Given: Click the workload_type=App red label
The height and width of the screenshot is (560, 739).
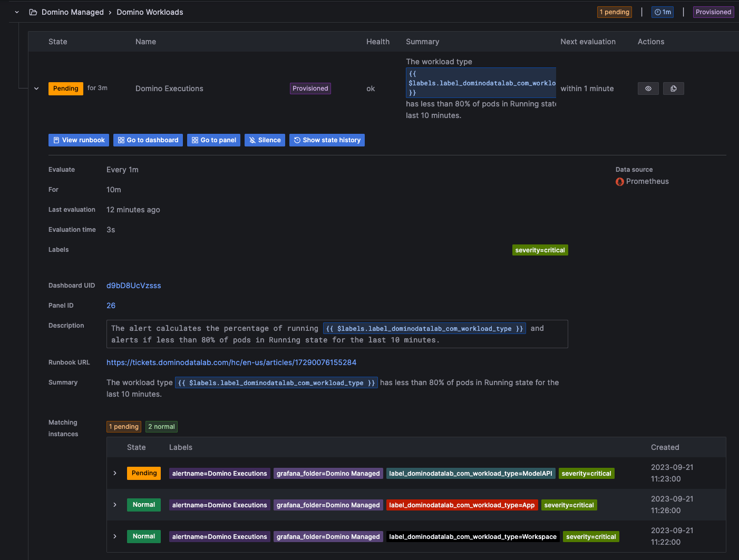Looking at the screenshot, I should 462,505.
